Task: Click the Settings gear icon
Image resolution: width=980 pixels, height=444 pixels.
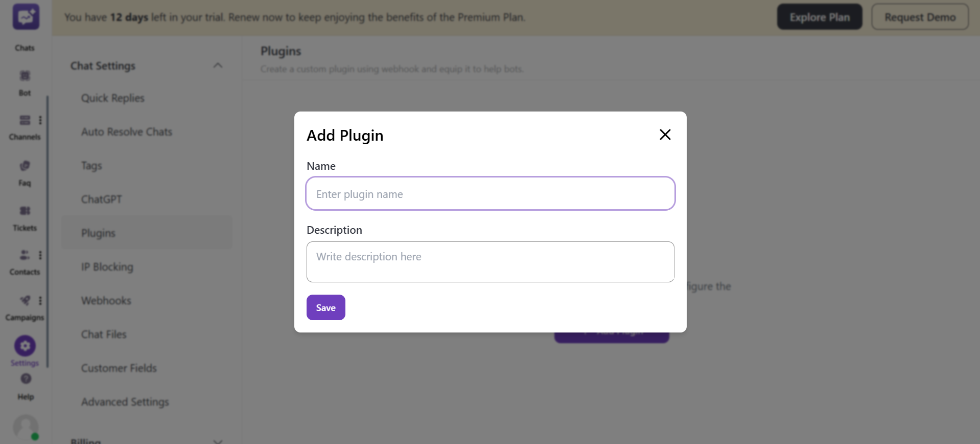Action: tap(25, 345)
